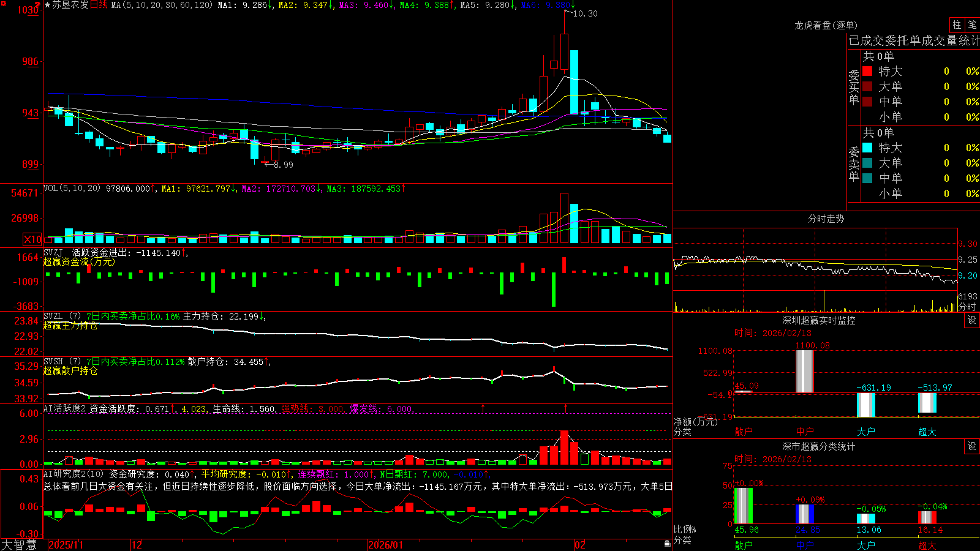
Task: Open the 龙虎看盘(逐单) panel title
Action: [x=826, y=25]
